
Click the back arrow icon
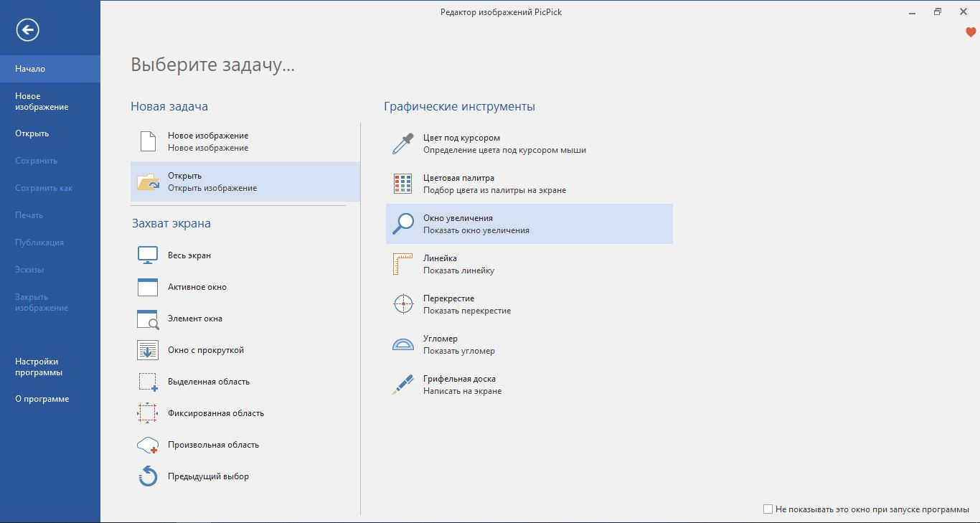28,29
